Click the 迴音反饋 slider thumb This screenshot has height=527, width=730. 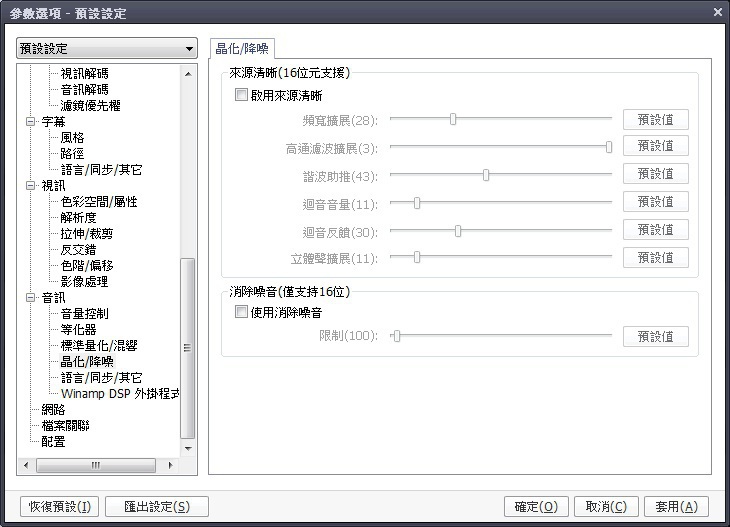tap(458, 231)
